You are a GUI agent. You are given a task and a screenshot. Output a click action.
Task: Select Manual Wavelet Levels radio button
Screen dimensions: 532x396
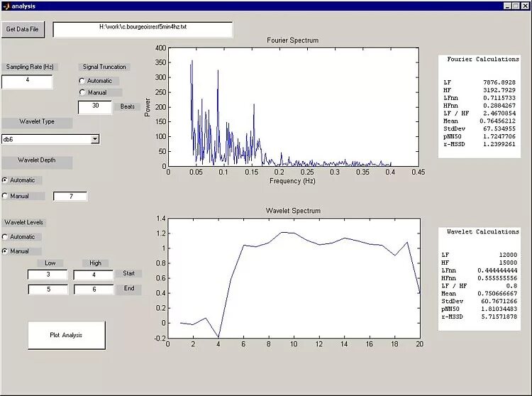[5, 251]
